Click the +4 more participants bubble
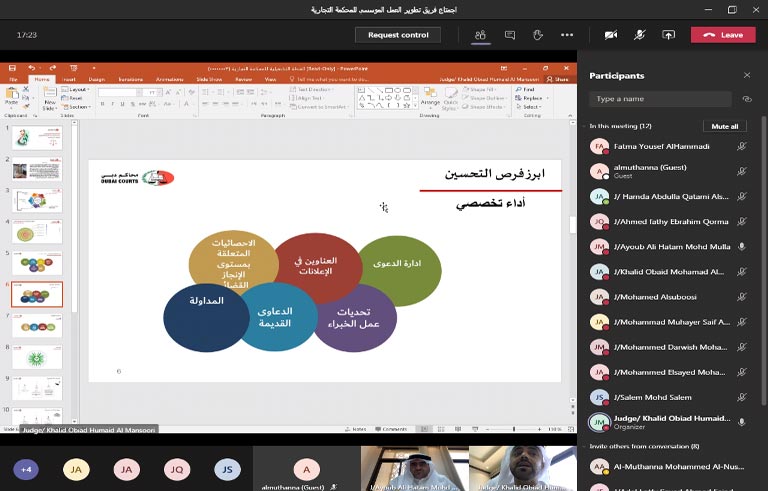Screen dimensions: 768x491 coord(26,469)
